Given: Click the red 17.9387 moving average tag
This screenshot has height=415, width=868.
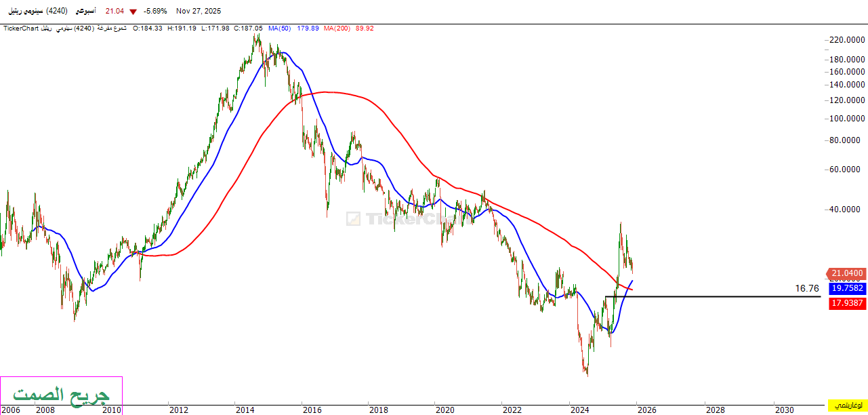Looking at the screenshot, I should pos(847,303).
